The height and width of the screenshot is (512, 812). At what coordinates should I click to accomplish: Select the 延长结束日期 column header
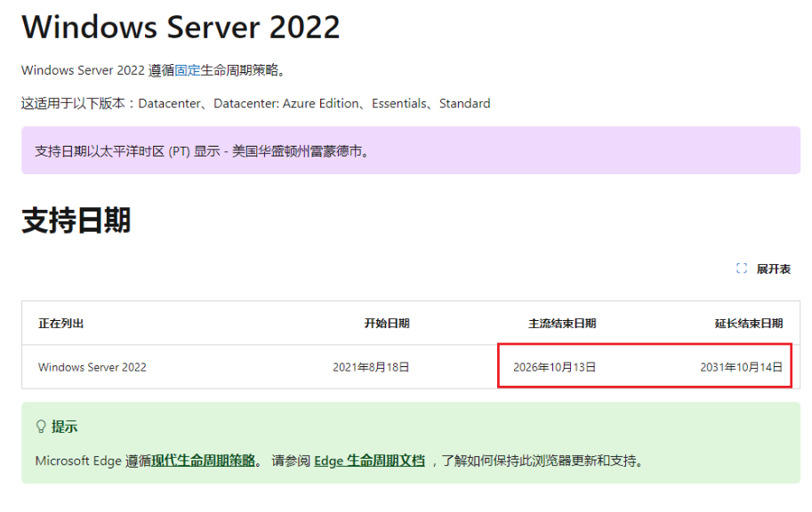tap(748, 324)
